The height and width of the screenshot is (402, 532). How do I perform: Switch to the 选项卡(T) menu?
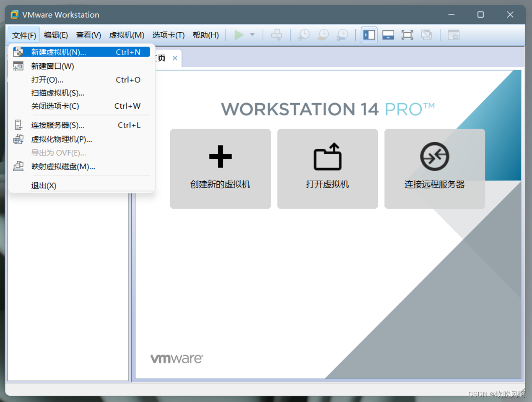(168, 35)
